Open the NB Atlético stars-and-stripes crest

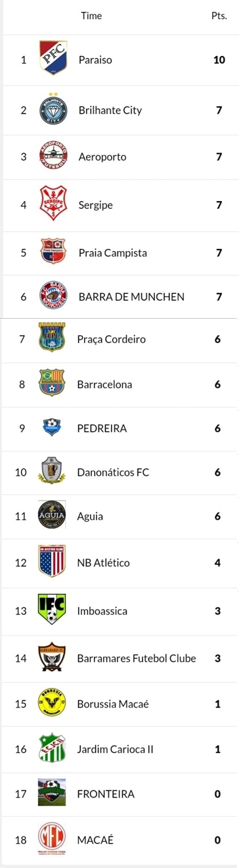point(52,562)
